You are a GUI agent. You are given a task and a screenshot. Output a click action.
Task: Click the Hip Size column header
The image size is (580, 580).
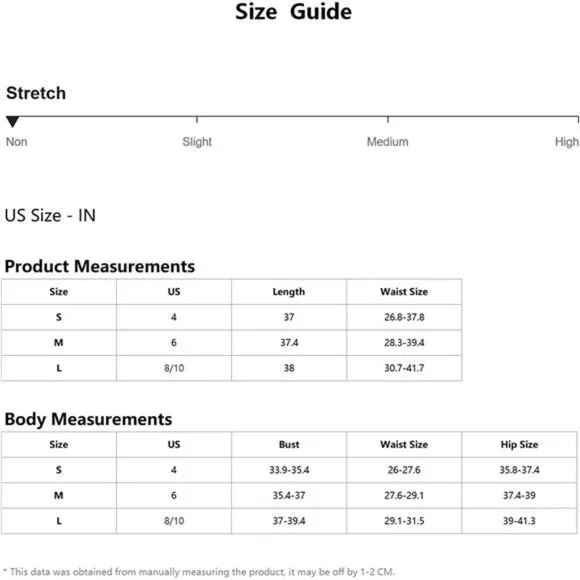click(x=519, y=445)
